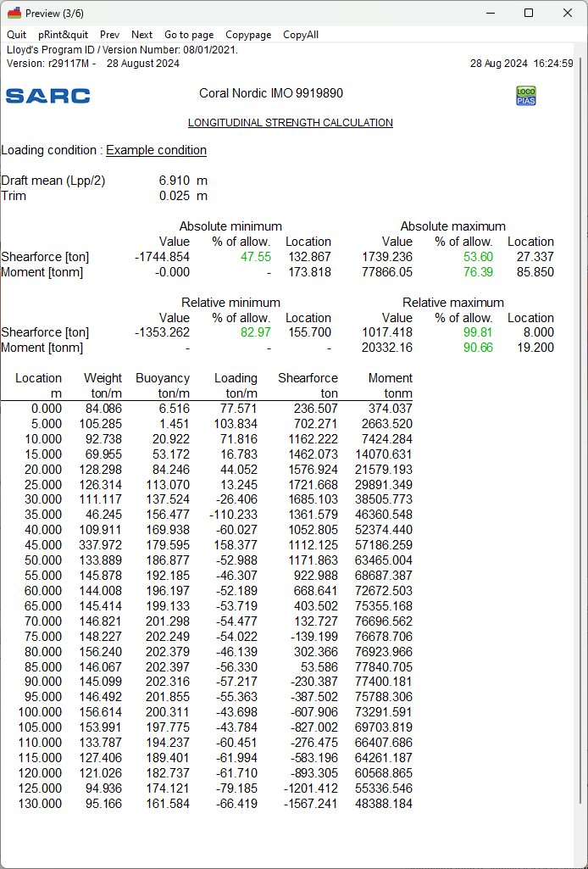Click the LONGITUDINAL STRENGTH CALCULATION heading
588x869 pixels.
pyautogui.click(x=290, y=122)
